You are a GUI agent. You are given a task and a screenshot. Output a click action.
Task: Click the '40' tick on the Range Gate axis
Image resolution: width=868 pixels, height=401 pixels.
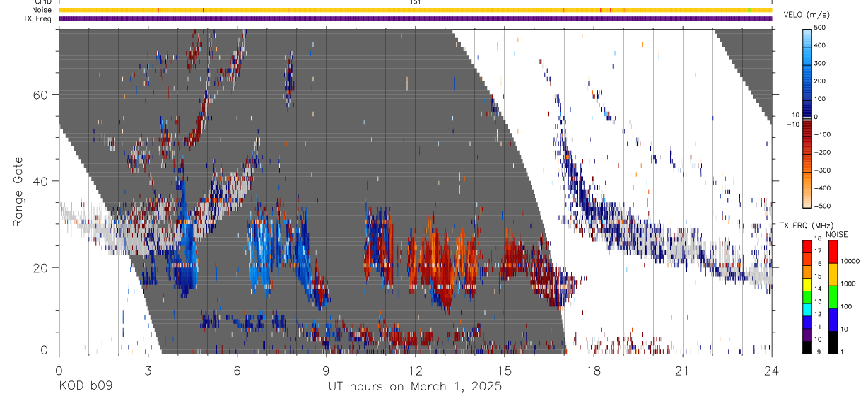[x=41, y=181]
